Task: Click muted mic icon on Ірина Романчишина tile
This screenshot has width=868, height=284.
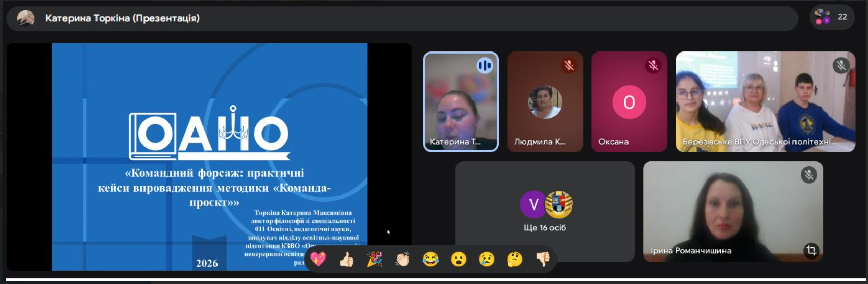Action: click(809, 175)
